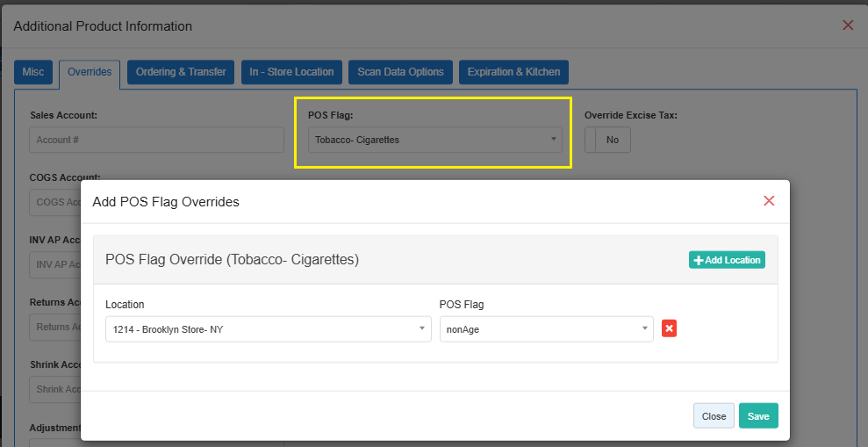Image resolution: width=868 pixels, height=447 pixels.
Task: Click the COGS Account input field
Action: coord(54,202)
